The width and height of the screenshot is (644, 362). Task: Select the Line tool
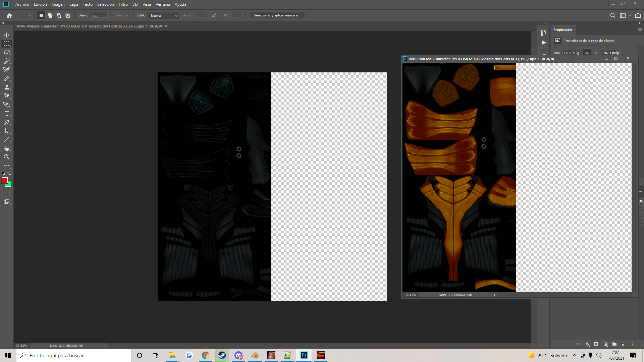click(7, 139)
